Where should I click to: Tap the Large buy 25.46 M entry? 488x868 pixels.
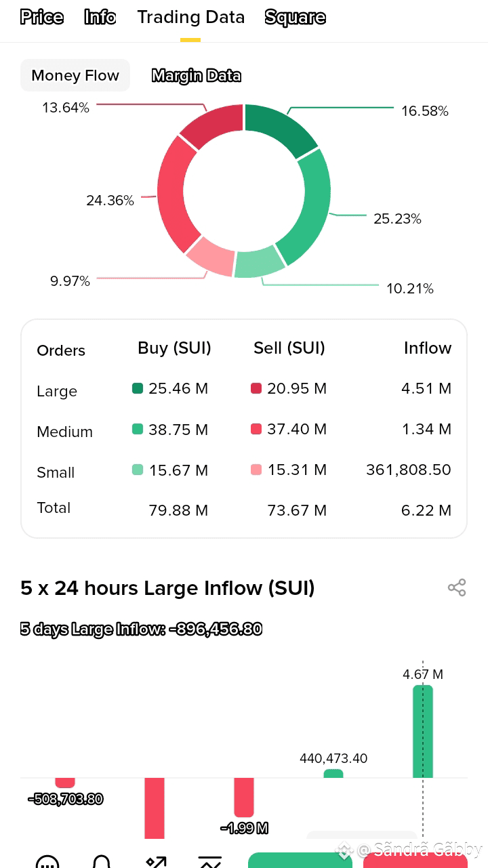(x=170, y=388)
